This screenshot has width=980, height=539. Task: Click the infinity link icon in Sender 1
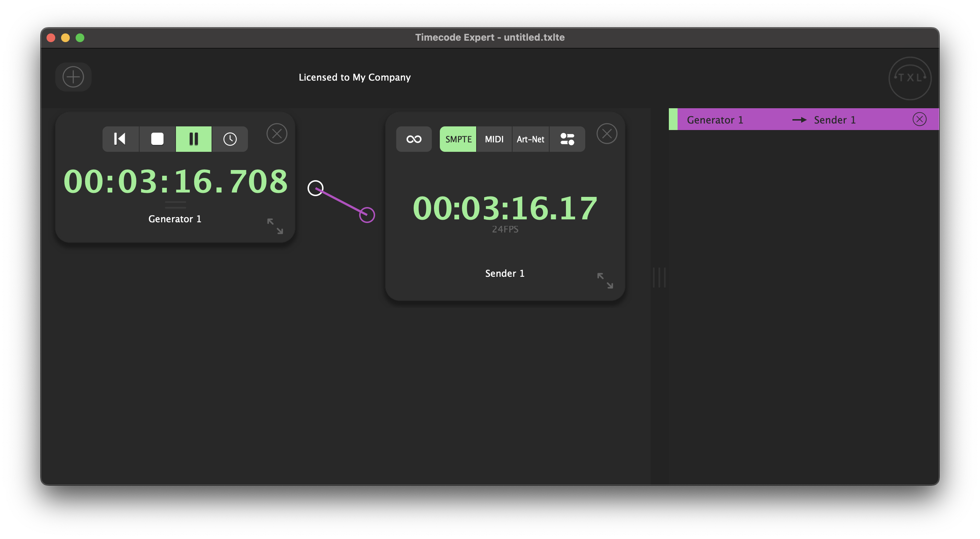tap(414, 139)
